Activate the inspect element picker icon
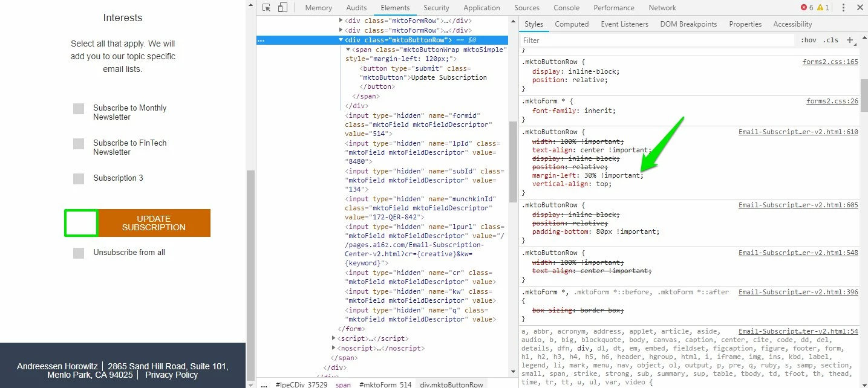This screenshot has height=388, width=868. click(266, 8)
